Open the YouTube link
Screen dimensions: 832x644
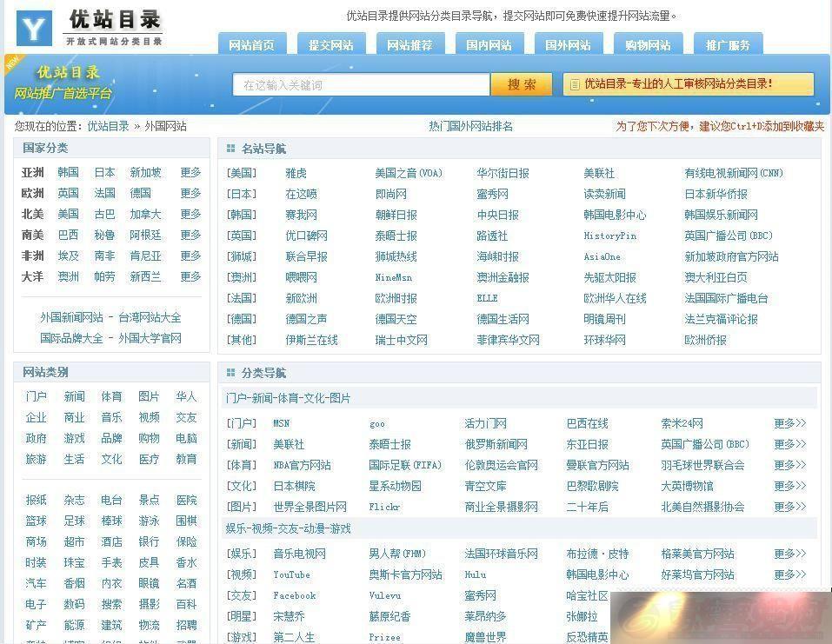point(291,574)
